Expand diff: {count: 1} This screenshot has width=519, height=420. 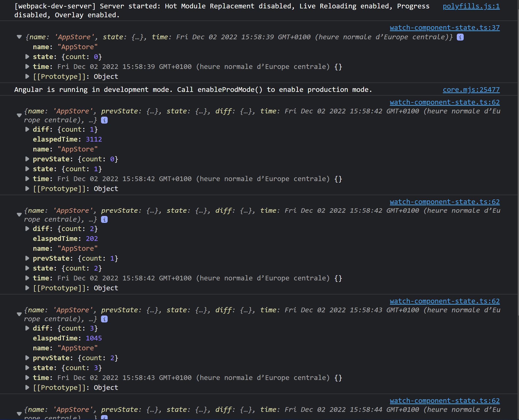click(27, 129)
